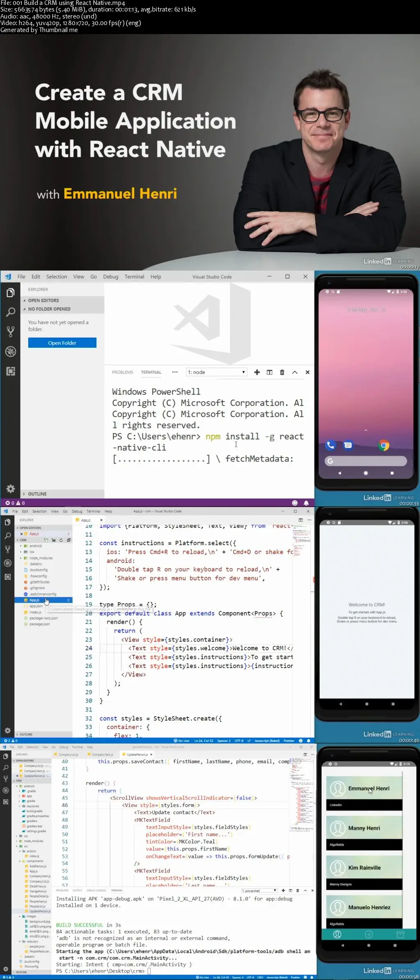Open the notifications bell in the purple status bar
This screenshot has width=420, height=980.
point(306,503)
